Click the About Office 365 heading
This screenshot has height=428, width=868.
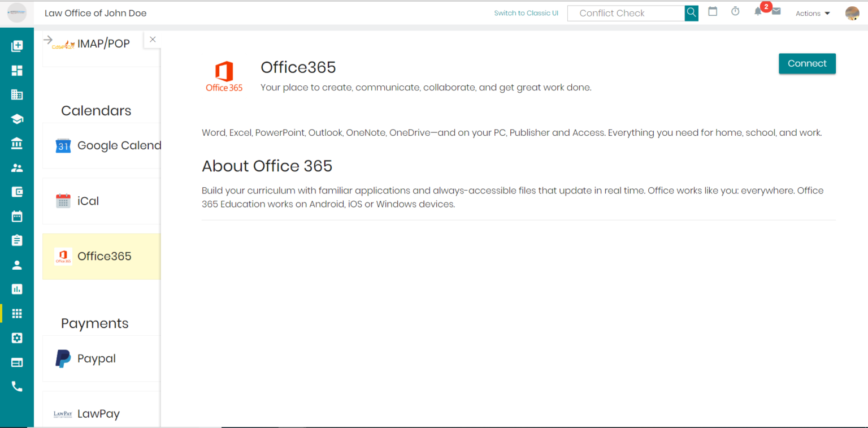coord(267,166)
